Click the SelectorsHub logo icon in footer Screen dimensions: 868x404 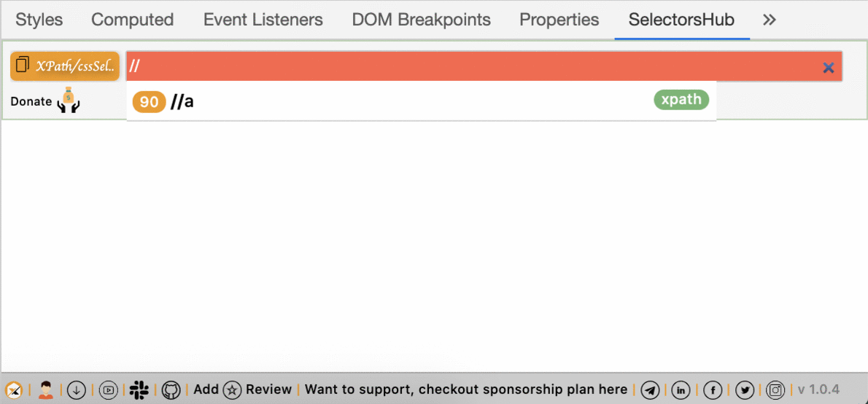point(13,390)
